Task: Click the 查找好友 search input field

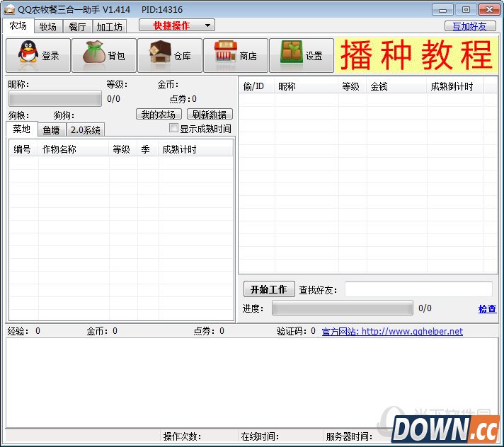Action: tap(418, 289)
